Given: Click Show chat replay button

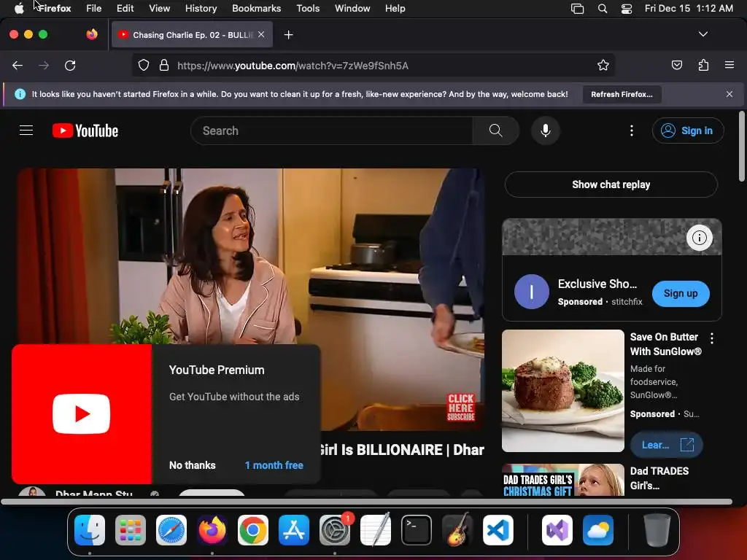Looking at the screenshot, I should coord(611,184).
